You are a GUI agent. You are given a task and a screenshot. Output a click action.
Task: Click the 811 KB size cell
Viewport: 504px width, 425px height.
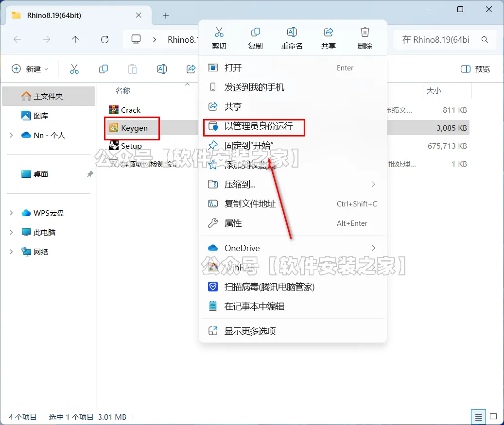click(x=455, y=110)
